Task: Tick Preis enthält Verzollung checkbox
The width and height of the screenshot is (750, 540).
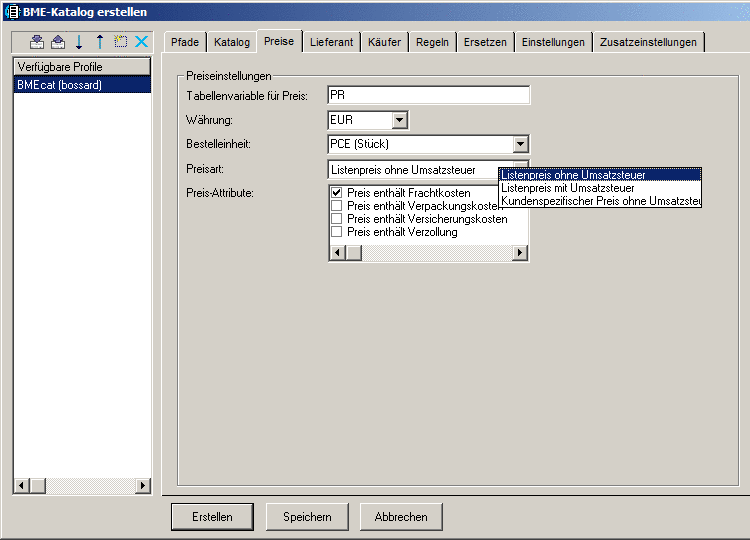Action: tap(337, 231)
